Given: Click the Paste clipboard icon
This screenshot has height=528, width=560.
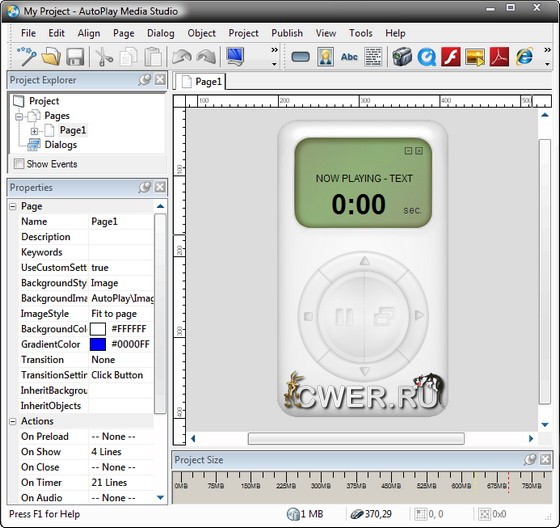Looking at the screenshot, I should tap(153, 56).
